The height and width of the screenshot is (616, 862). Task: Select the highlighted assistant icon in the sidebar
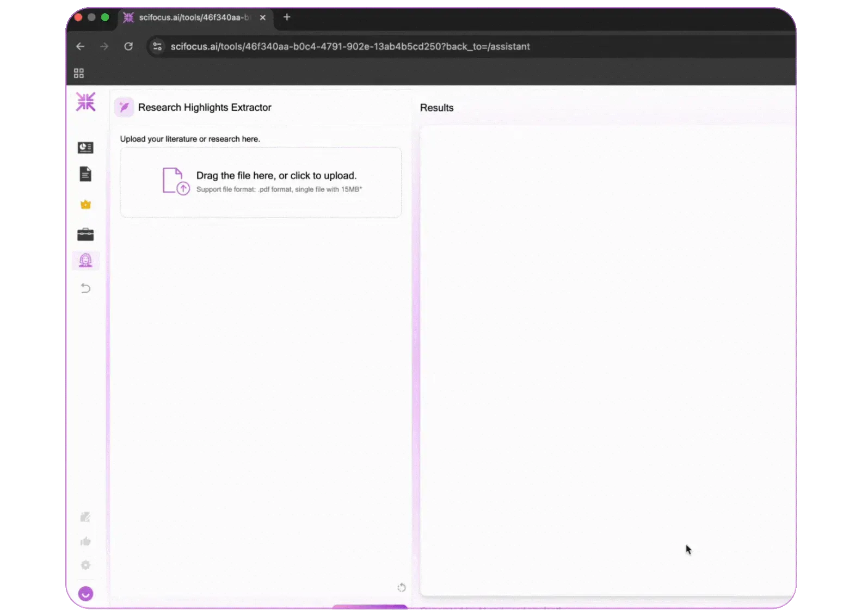(85, 261)
